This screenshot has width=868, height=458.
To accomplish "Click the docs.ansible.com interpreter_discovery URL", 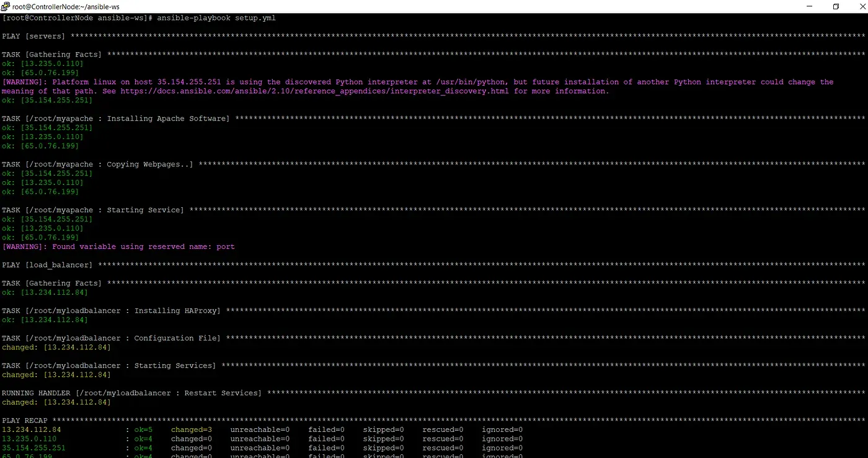I will point(314,91).
